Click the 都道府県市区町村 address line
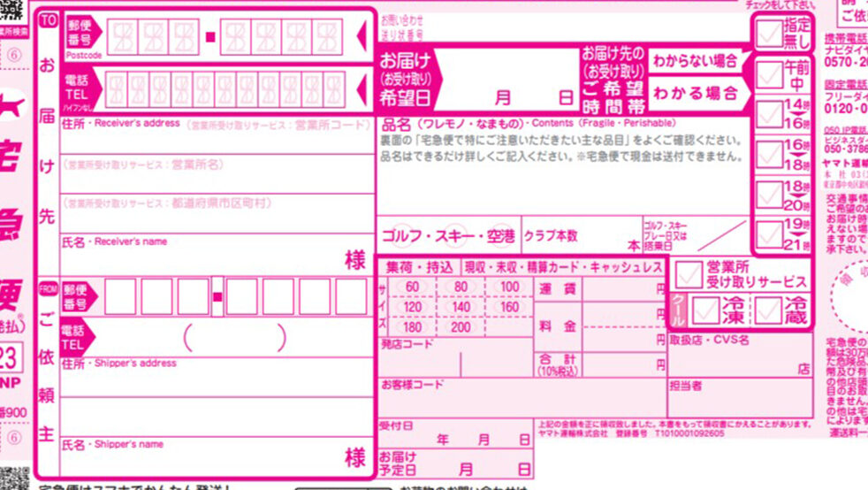The height and width of the screenshot is (490, 868). coord(217,213)
